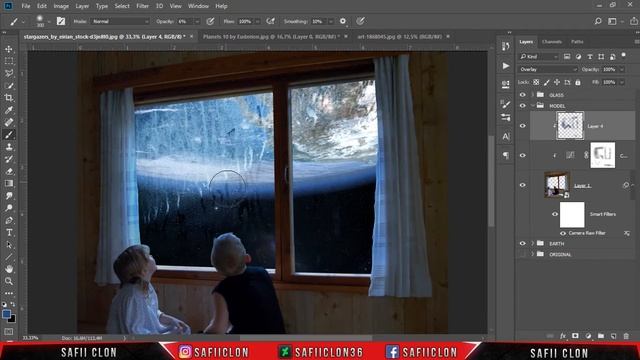Open the Flow value dropdown

click(x=258, y=21)
